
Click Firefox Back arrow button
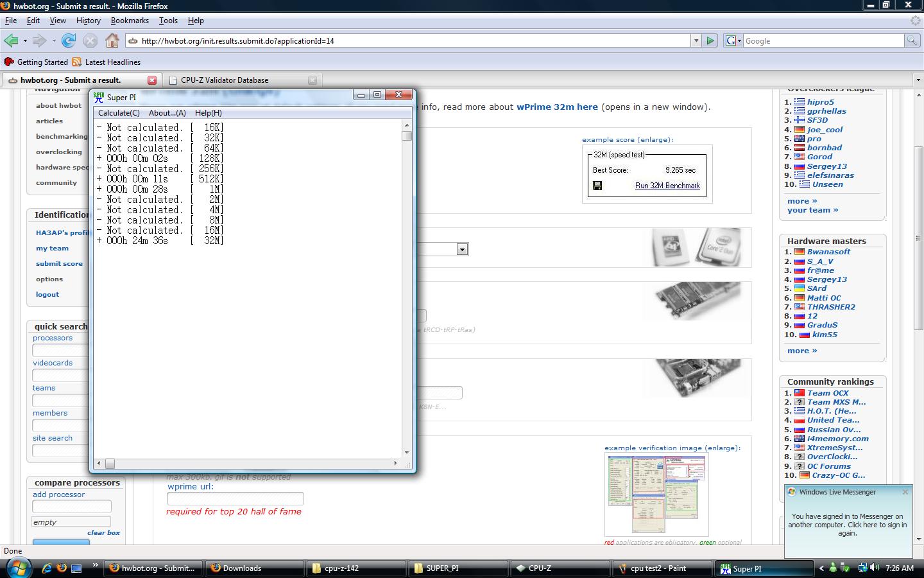point(11,40)
